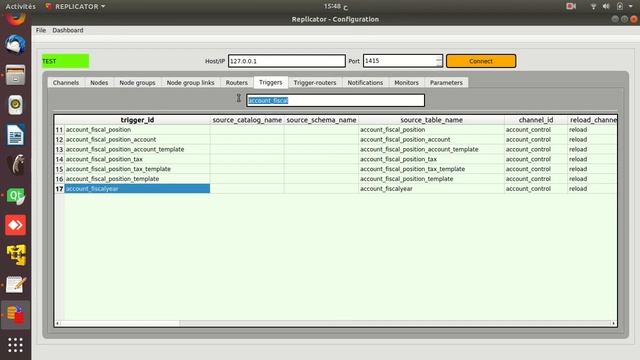Click highlighted trigger_id cell account_fiscalyear
Screen dimensions: 640x360
point(137,189)
